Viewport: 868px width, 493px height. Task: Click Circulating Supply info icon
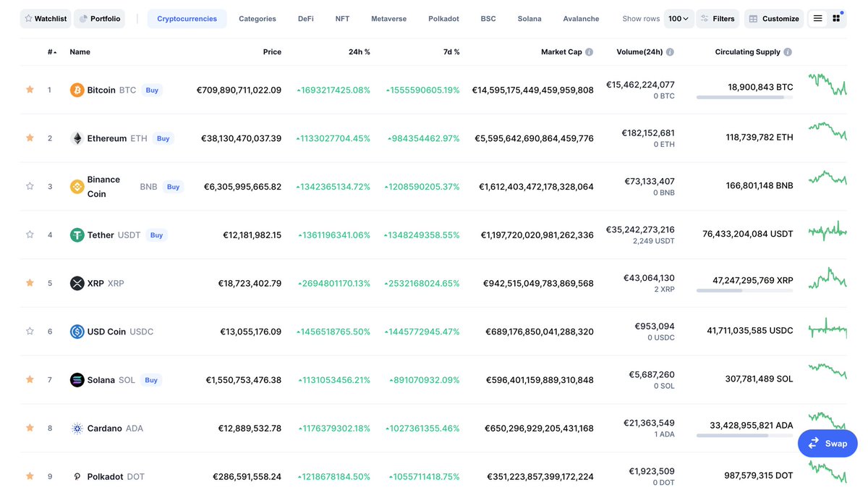[x=788, y=52]
